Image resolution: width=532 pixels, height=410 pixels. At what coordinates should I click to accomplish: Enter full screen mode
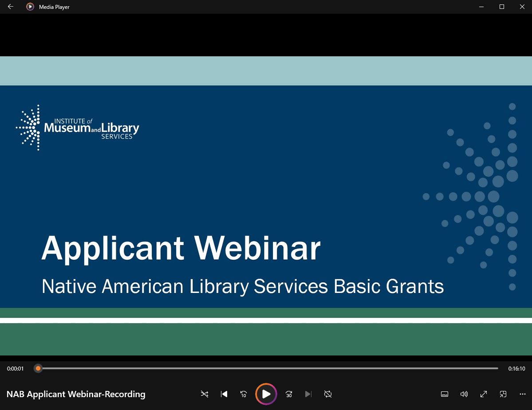(x=484, y=394)
